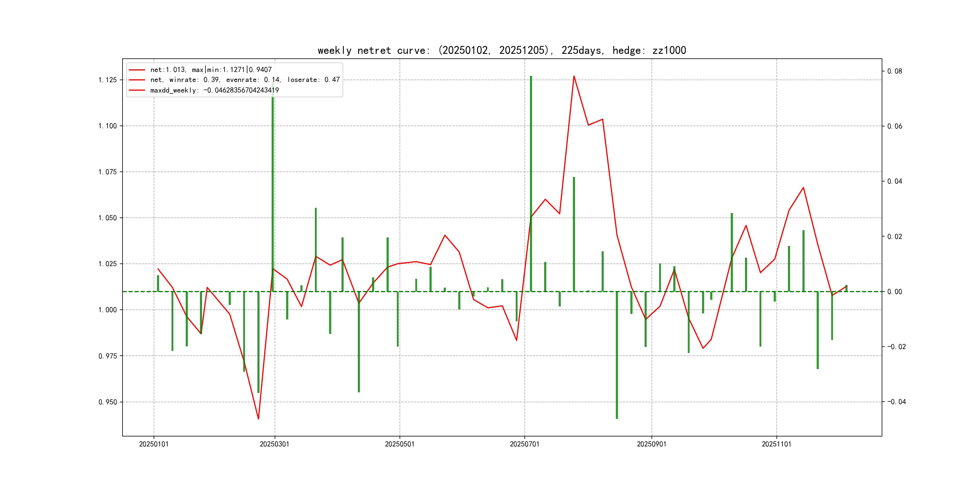Click the deepest negative green bar before 20250901
The image size is (980, 490).
[617, 354]
